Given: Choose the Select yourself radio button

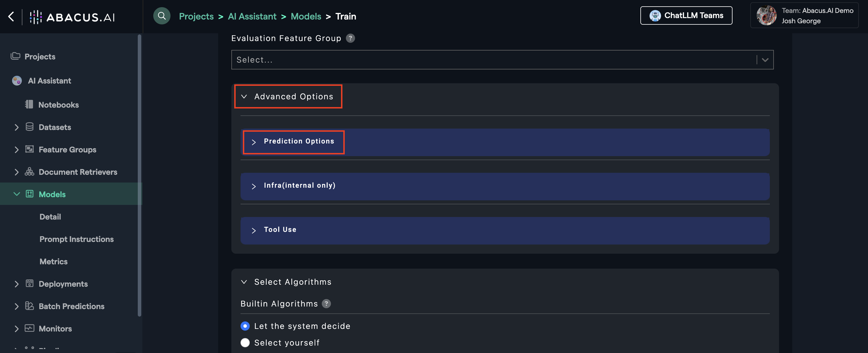Looking at the screenshot, I should (x=245, y=343).
